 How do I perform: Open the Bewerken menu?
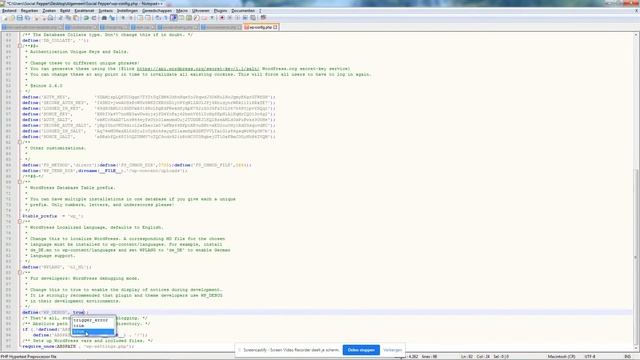[29, 11]
